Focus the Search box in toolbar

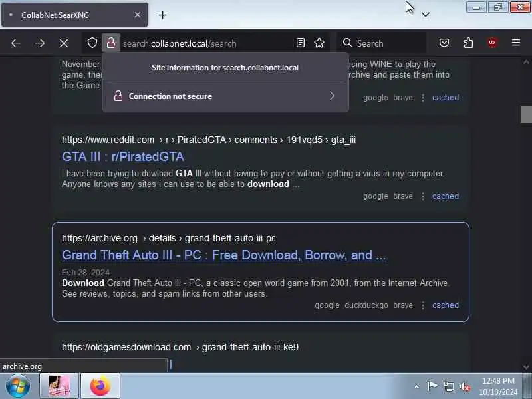tap(382, 43)
